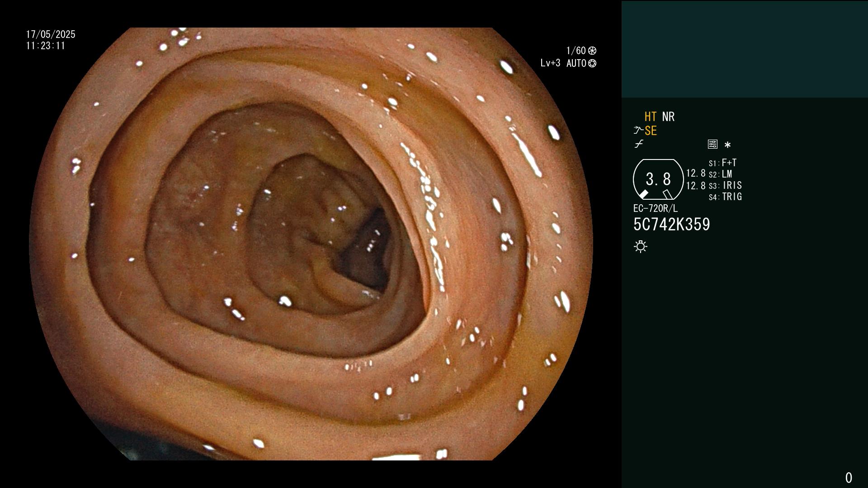Click the 1/60 shutter speed text

point(576,51)
